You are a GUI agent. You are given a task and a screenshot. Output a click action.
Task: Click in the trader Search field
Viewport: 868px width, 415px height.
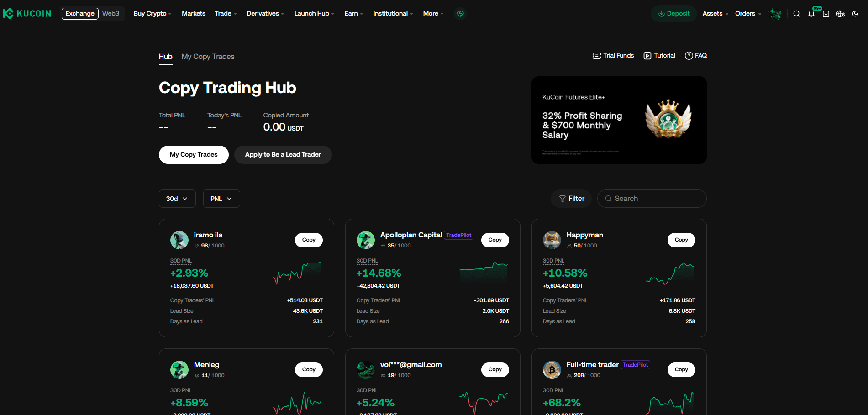coord(652,199)
